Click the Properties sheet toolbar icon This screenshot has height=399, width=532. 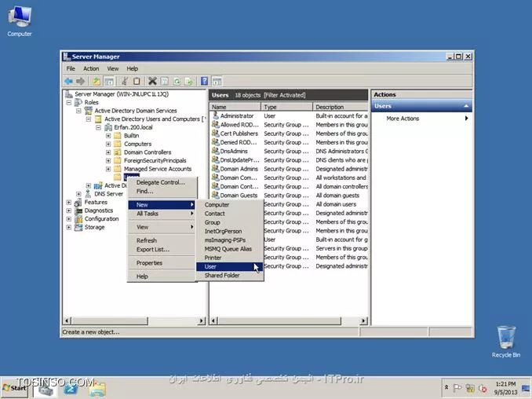(165, 81)
